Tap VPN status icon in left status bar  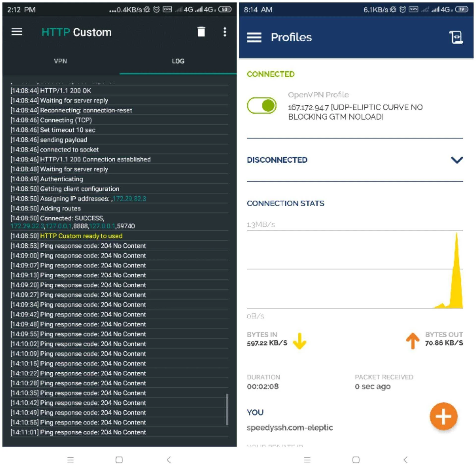pyautogui.click(x=167, y=9)
